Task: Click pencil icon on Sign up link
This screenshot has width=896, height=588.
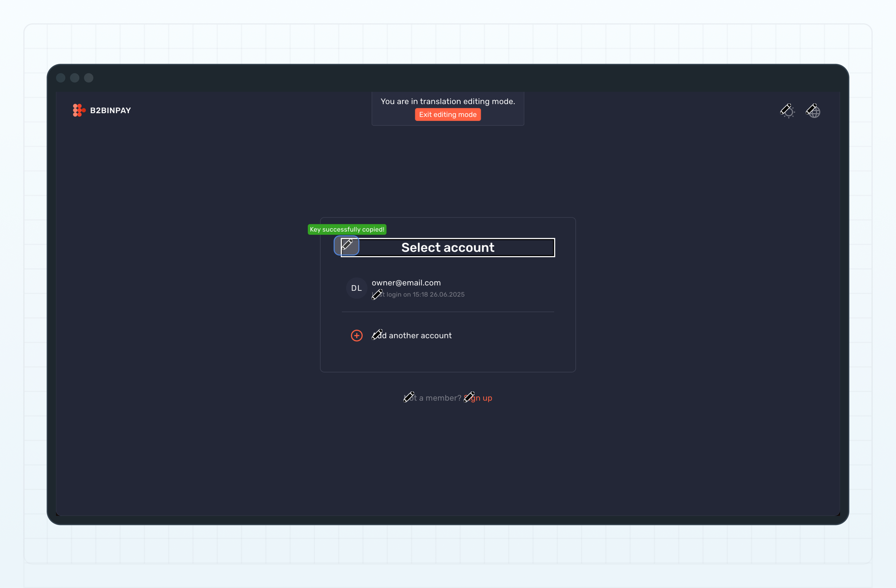Action: 469,397
